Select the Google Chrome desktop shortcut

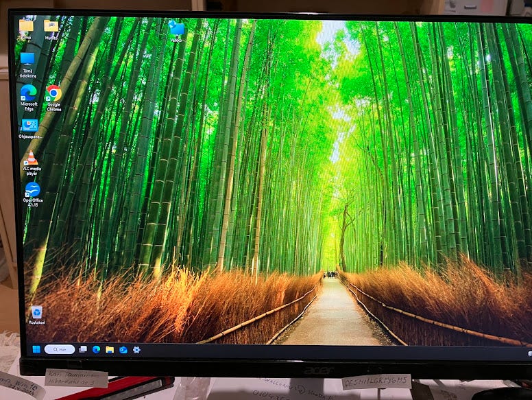[x=54, y=99]
